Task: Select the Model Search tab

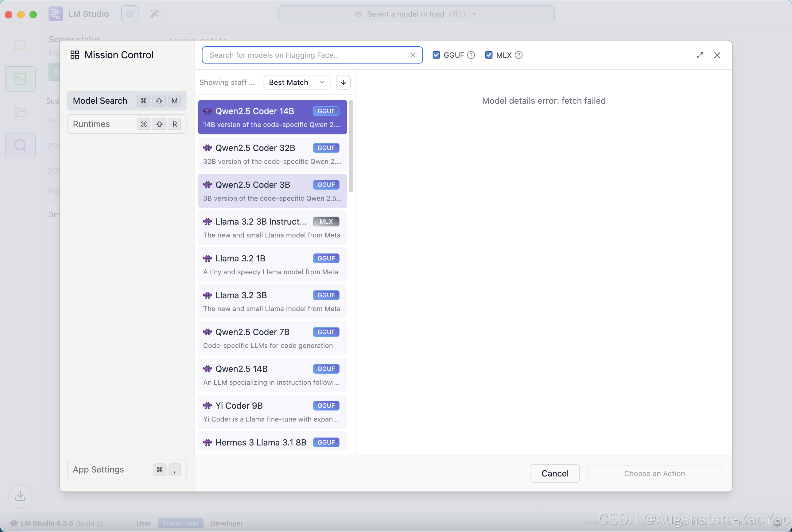Action: pos(126,101)
